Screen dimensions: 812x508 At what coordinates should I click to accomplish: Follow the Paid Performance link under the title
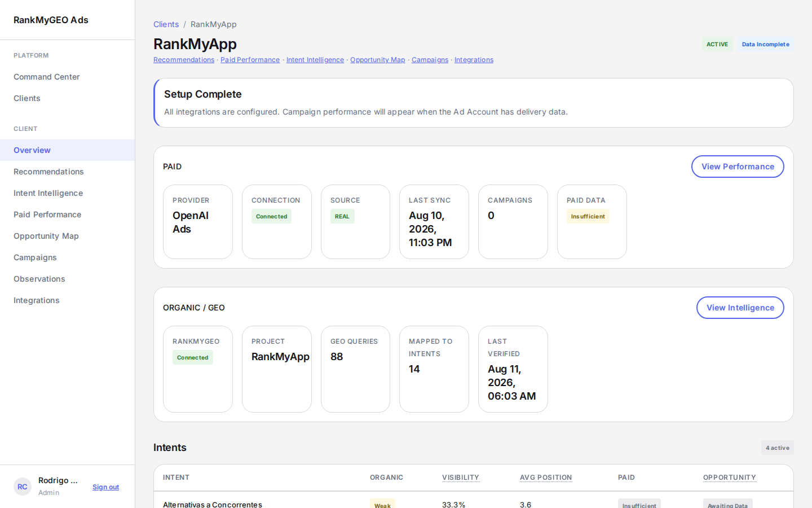point(250,60)
